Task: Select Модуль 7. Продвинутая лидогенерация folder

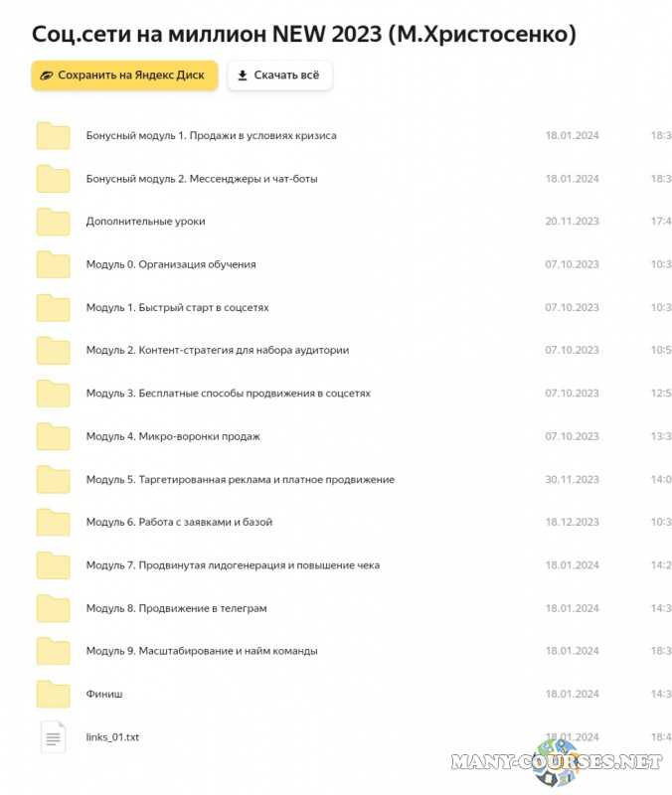Action: [x=233, y=565]
